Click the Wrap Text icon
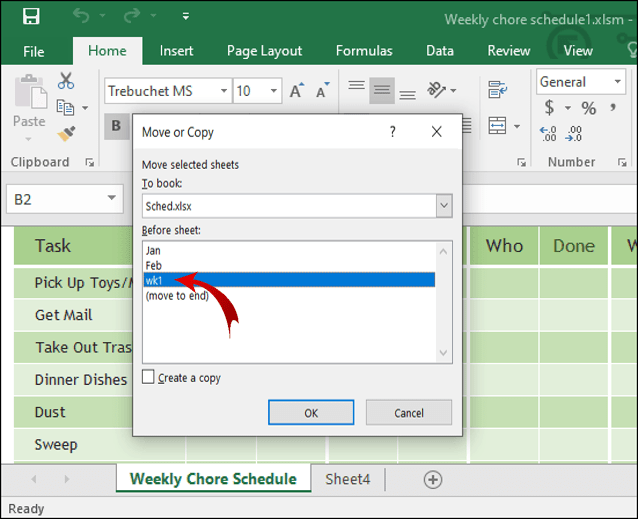 (498, 89)
